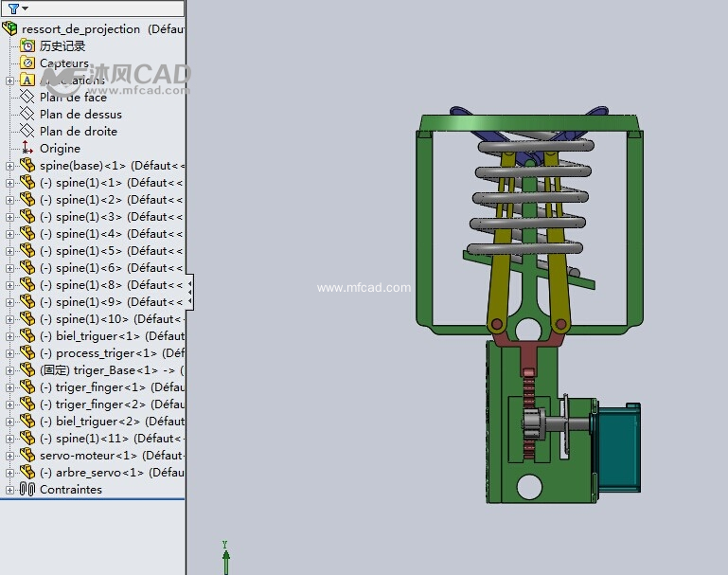Click the spine(1)<6> part icon
This screenshot has width=728, height=575.
[27, 268]
